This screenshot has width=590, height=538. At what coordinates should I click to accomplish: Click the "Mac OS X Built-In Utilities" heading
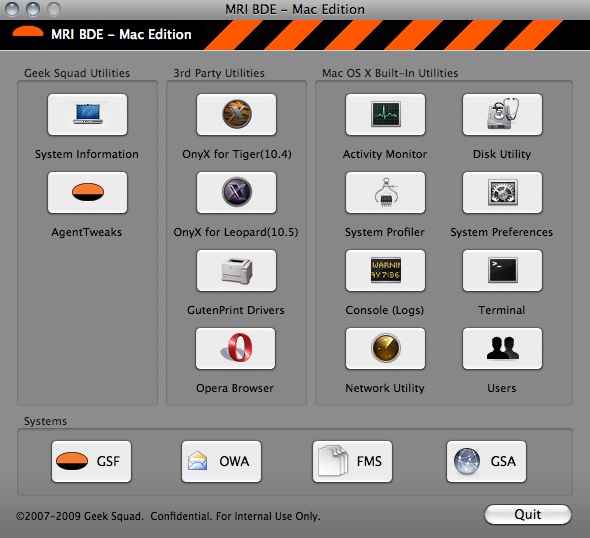[390, 73]
